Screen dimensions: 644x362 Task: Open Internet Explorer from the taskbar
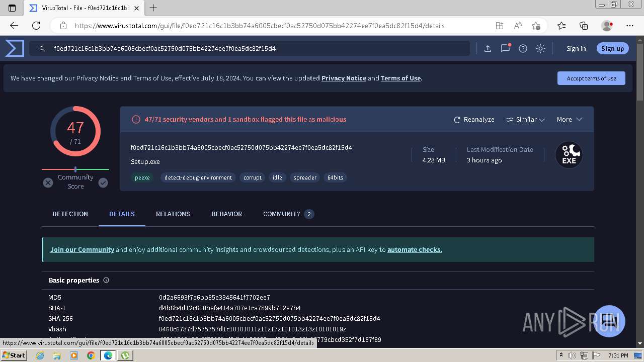click(40, 355)
